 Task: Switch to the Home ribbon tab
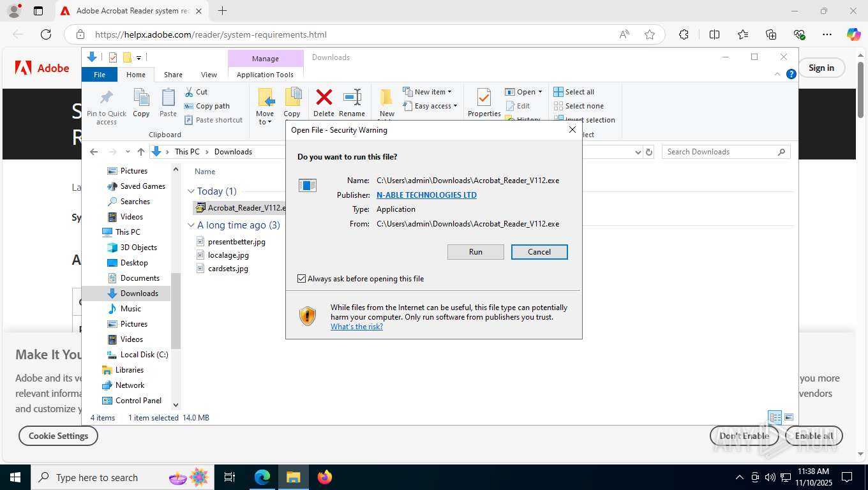tap(136, 75)
